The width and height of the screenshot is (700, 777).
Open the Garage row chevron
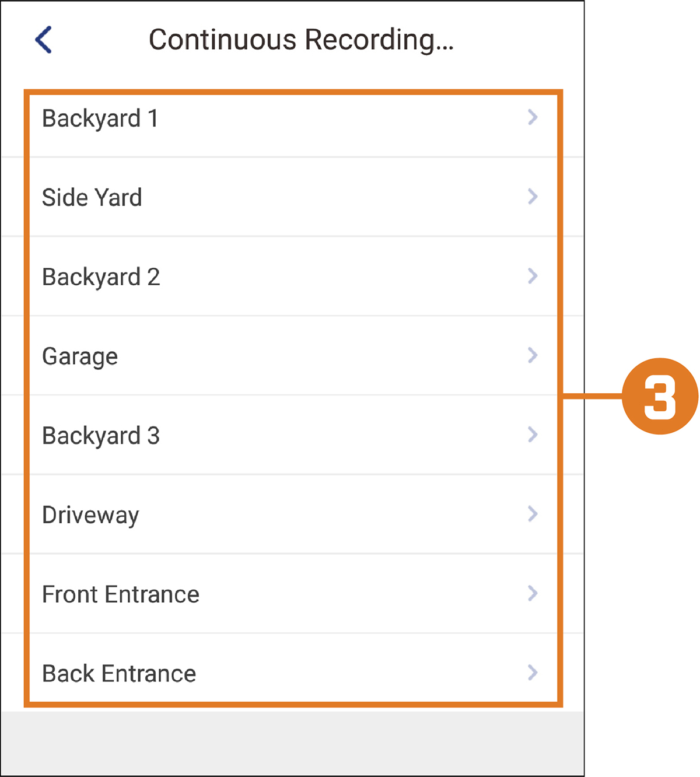pyautogui.click(x=533, y=355)
